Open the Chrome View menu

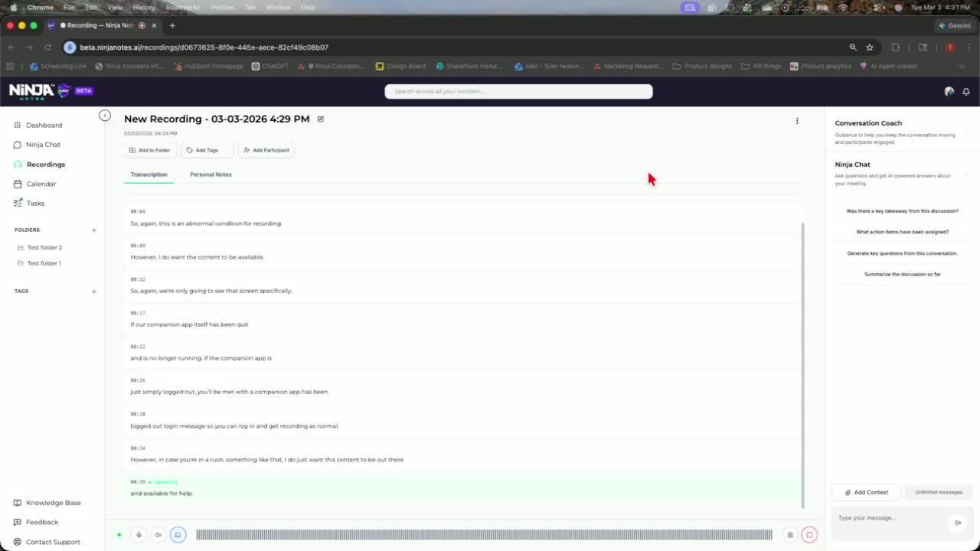[x=115, y=7]
